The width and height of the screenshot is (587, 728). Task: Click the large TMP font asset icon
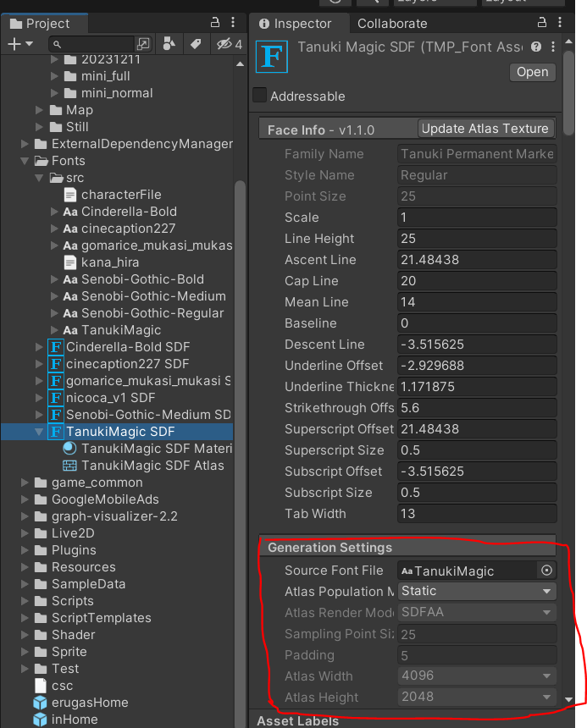(272, 57)
